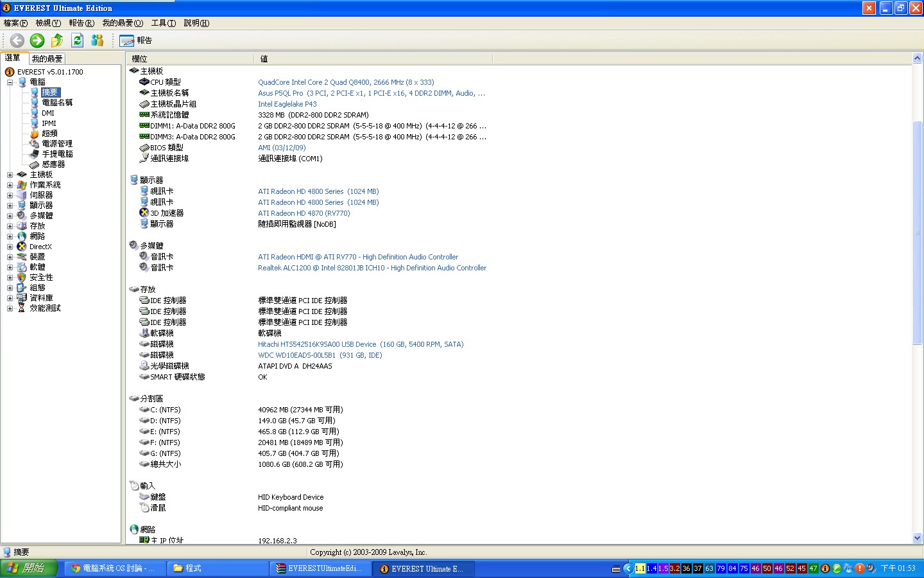The image size is (924, 578).
Task: Click the 光學磁碟機 disc icon
Action: coord(144,365)
